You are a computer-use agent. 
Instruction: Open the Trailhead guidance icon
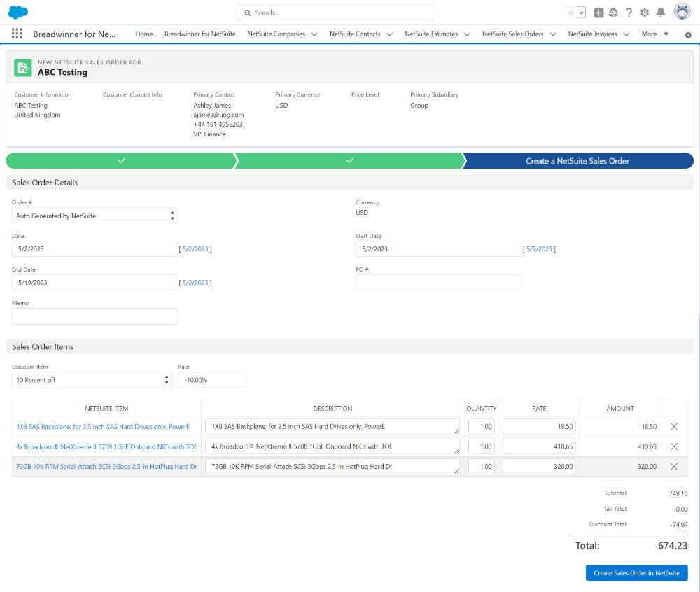coord(613,12)
